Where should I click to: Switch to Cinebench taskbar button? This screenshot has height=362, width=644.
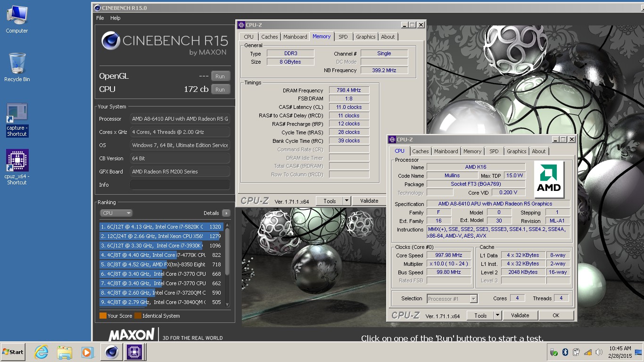click(x=112, y=352)
